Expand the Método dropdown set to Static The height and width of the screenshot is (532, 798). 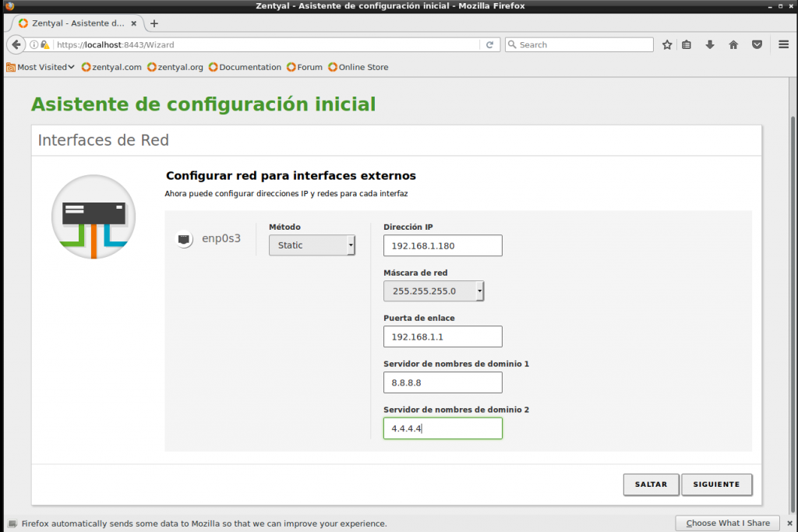312,245
